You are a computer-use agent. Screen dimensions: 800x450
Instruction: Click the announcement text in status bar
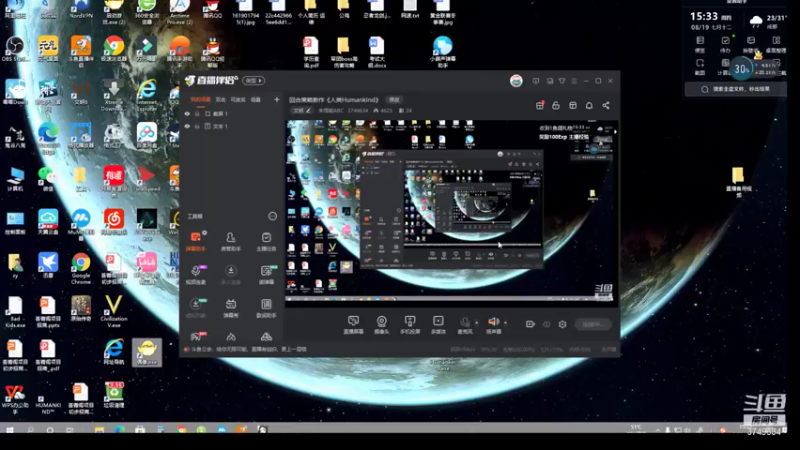248,349
